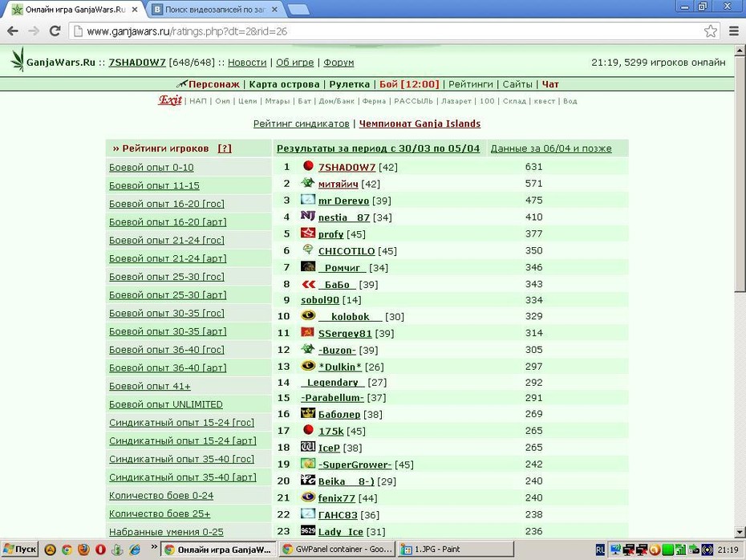Image resolution: width=746 pixels, height=560 pixels.
Task: Click crown icon beside Баболер
Action: 308,413
